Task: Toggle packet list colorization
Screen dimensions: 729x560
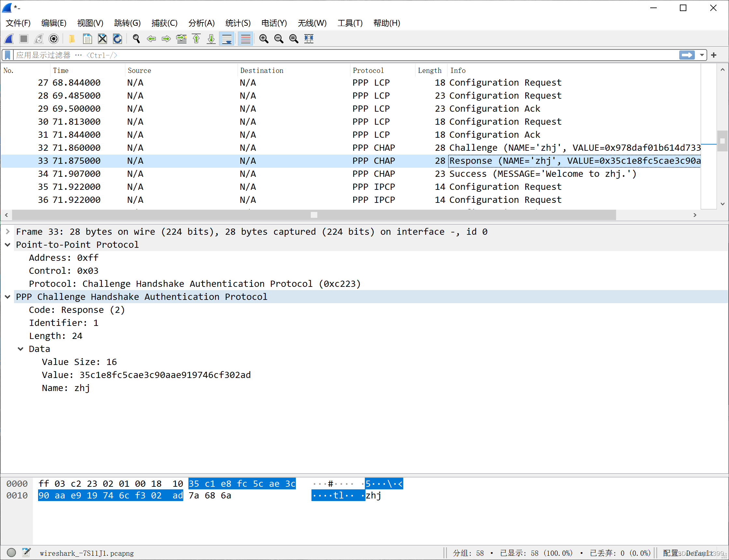Action: click(246, 39)
